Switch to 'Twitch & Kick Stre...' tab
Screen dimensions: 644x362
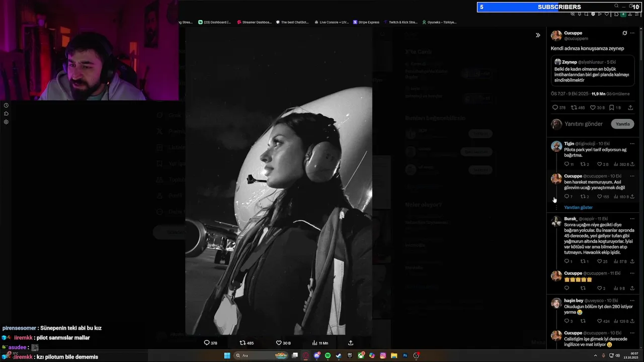point(401,22)
